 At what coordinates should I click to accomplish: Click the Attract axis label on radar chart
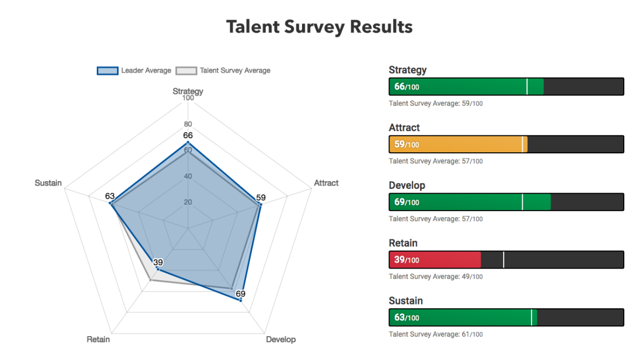pyautogui.click(x=326, y=183)
